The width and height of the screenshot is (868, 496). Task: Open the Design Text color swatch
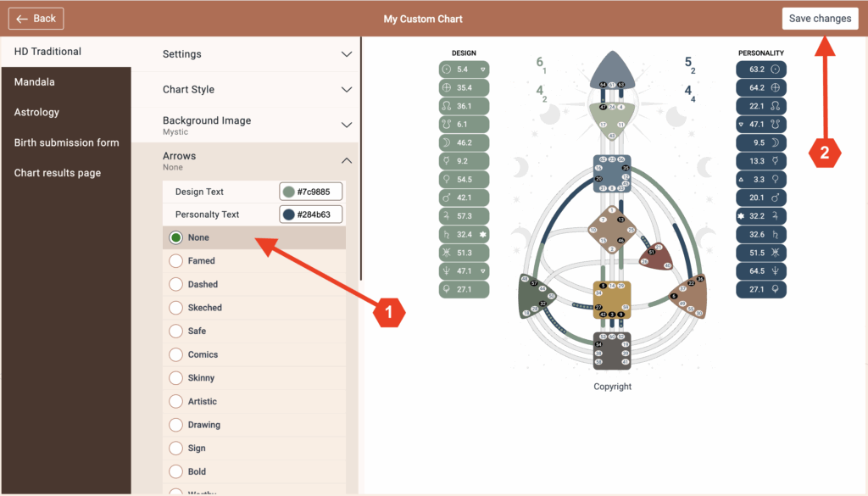289,192
